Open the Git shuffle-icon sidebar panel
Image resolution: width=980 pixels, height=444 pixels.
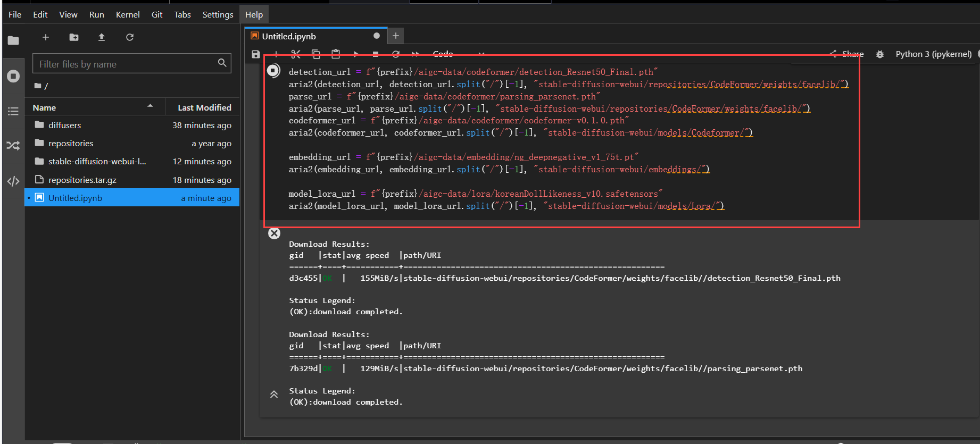13,146
